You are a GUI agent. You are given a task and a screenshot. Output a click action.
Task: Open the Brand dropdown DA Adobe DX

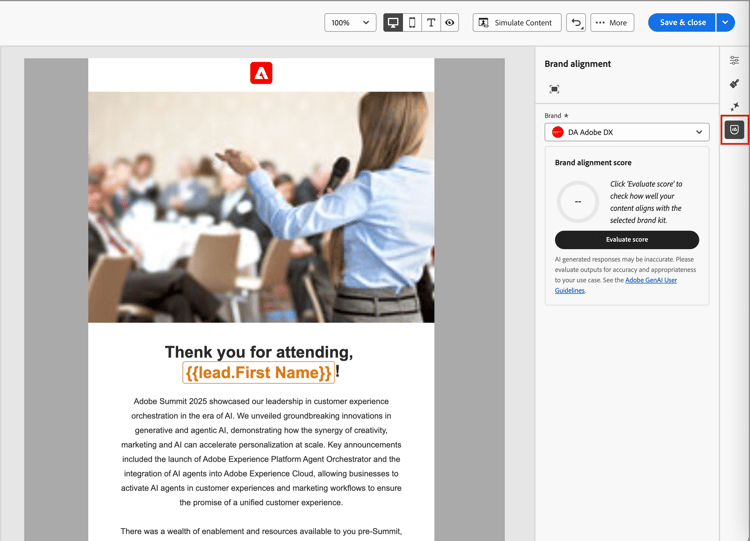pos(627,132)
